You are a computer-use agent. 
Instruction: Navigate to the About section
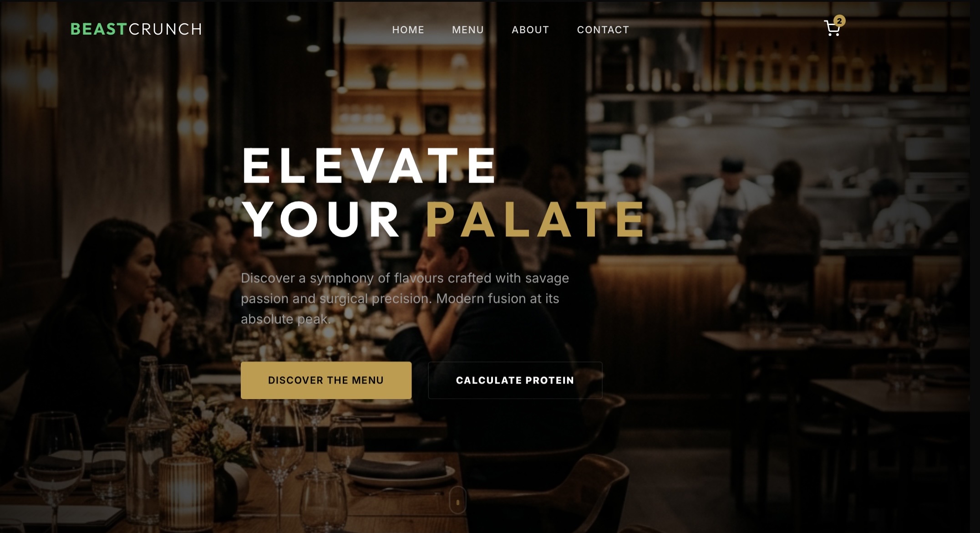(x=530, y=30)
